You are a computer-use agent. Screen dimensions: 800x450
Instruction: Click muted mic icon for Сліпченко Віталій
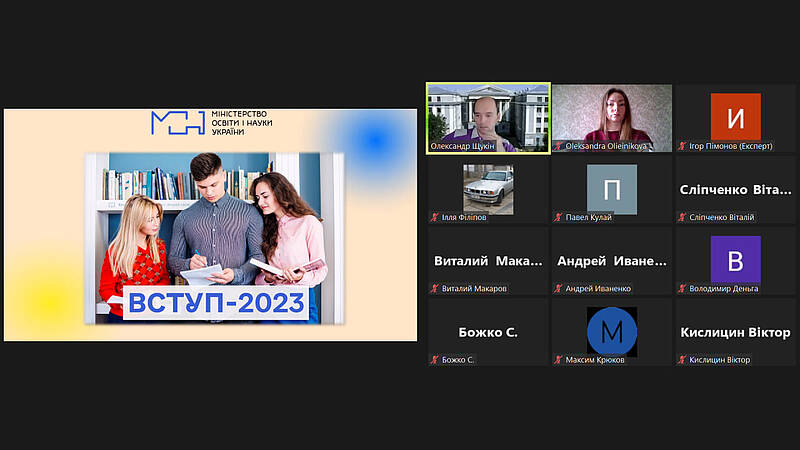click(682, 217)
